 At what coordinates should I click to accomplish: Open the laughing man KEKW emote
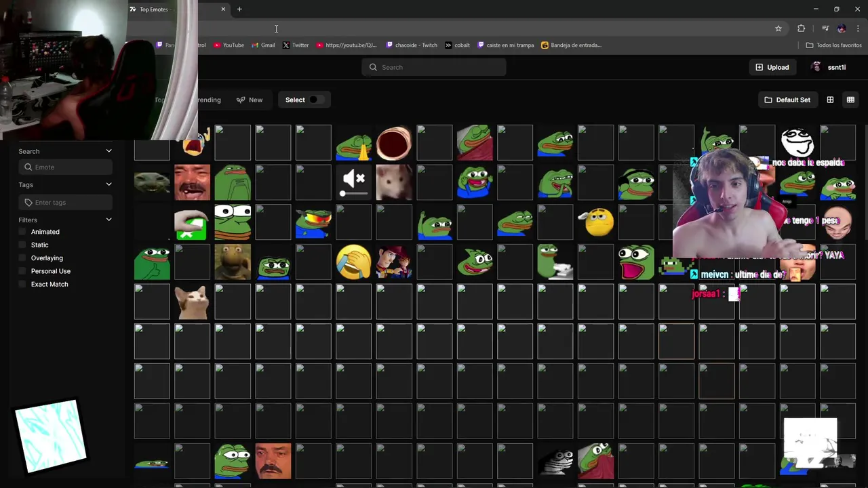click(192, 183)
